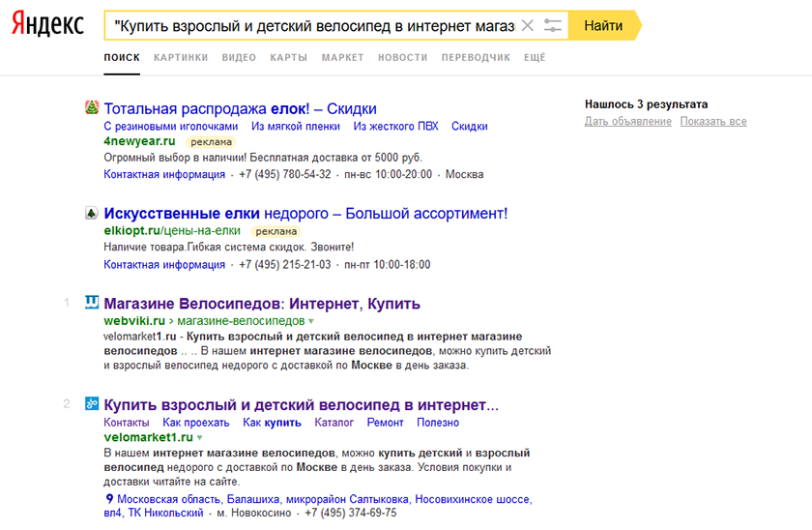812x530 pixels.
Task: Open 'Тотальная распродажа елок! – Скидки' ad
Action: [241, 108]
